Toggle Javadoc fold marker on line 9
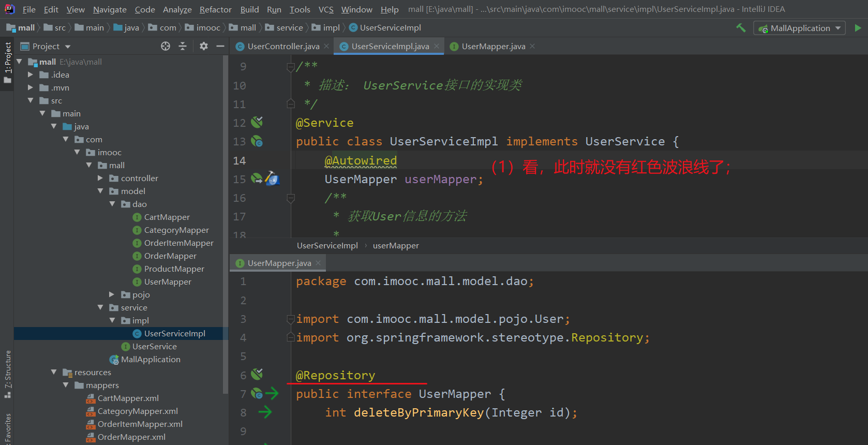Viewport: 868px width, 445px height. (x=291, y=67)
